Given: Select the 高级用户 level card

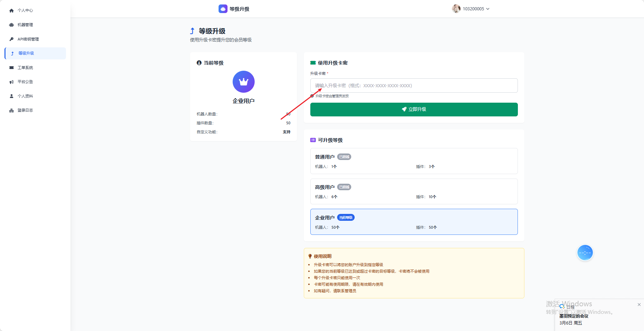Looking at the screenshot, I should [414, 192].
